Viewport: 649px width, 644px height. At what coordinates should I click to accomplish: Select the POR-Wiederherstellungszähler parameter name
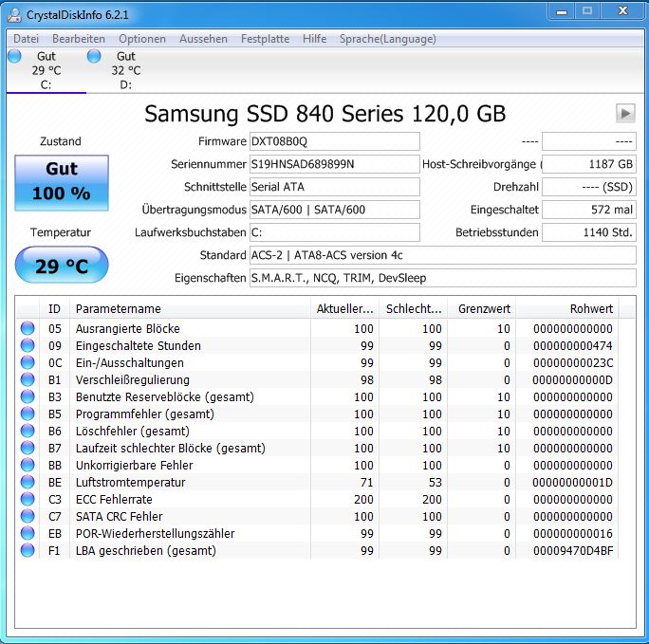point(156,534)
